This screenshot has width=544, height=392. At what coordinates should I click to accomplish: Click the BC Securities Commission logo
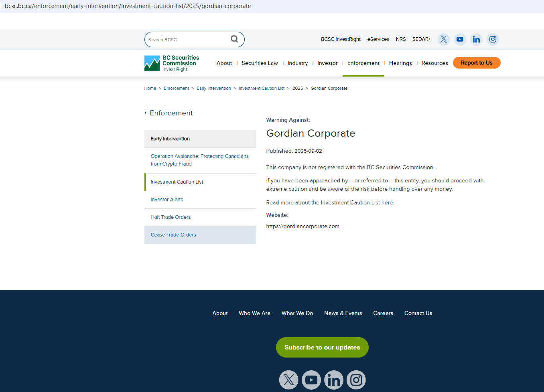pos(172,63)
